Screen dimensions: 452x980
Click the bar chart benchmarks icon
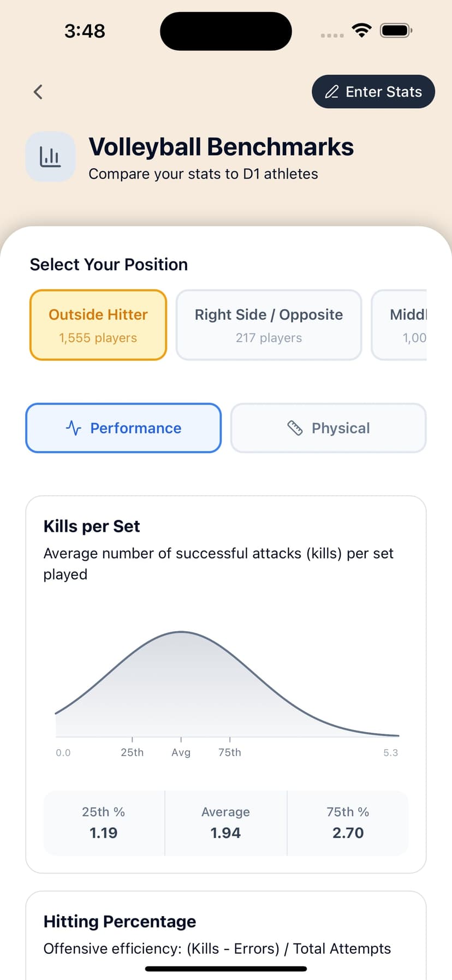(50, 156)
